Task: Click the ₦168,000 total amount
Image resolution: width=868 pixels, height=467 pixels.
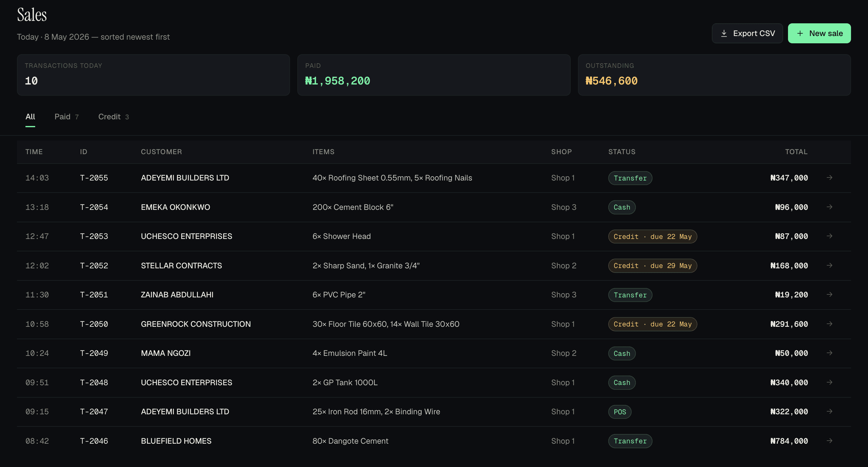Action: coord(789,266)
